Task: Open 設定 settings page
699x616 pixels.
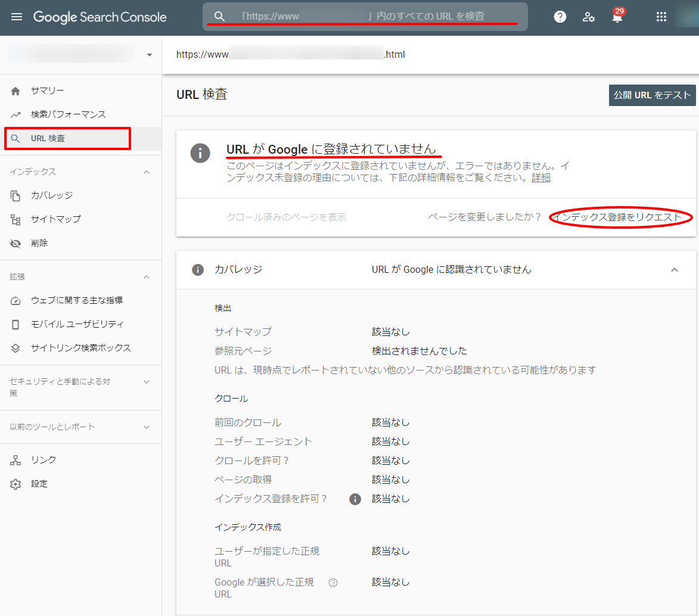Action: [x=80, y=484]
